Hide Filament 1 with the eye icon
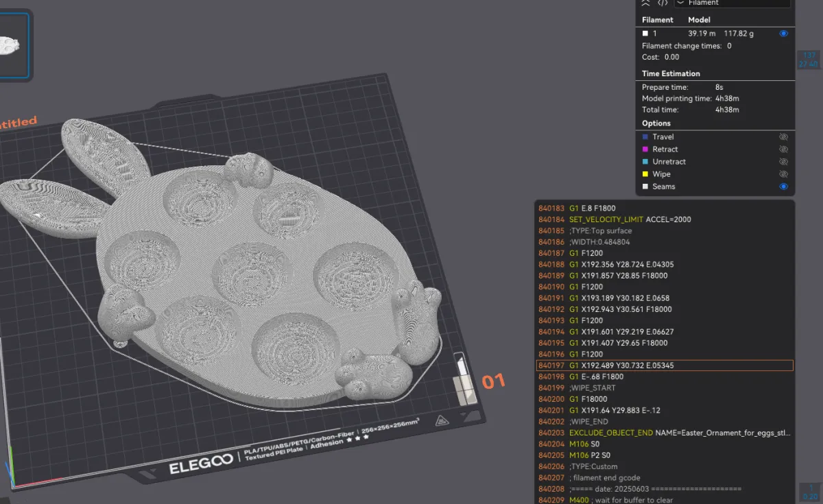Image resolution: width=823 pixels, height=504 pixels. click(783, 34)
